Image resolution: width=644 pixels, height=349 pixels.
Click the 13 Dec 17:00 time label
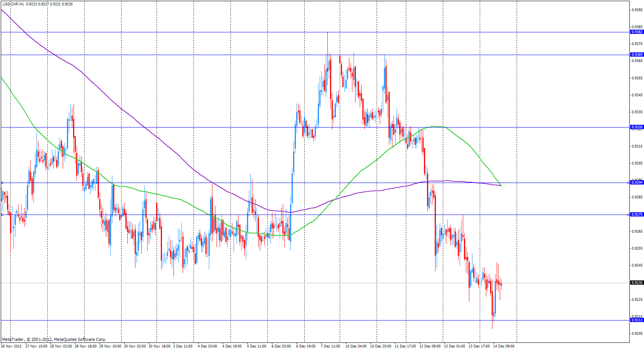pyautogui.click(x=479, y=346)
